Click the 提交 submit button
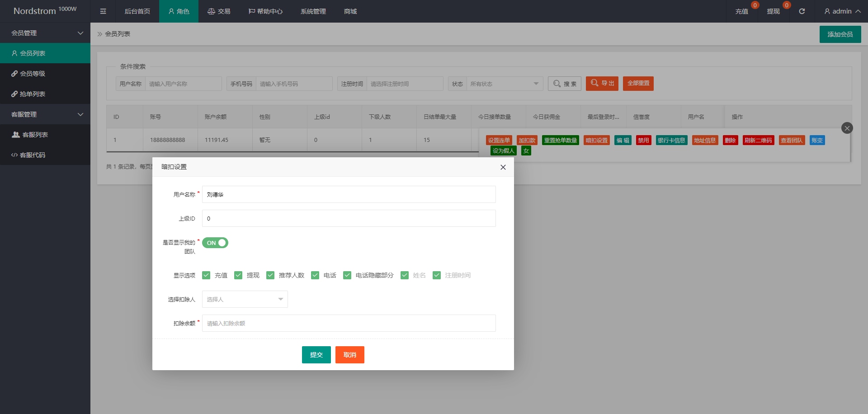 click(x=316, y=355)
